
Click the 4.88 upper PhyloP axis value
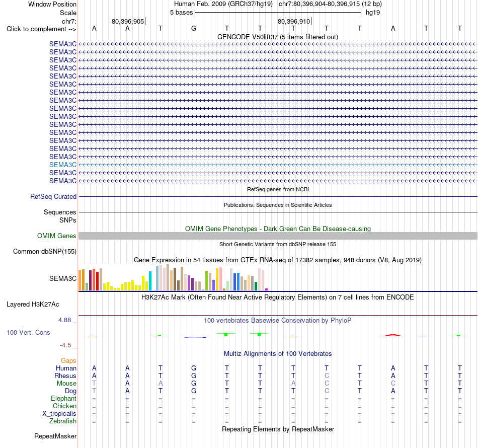[64, 320]
